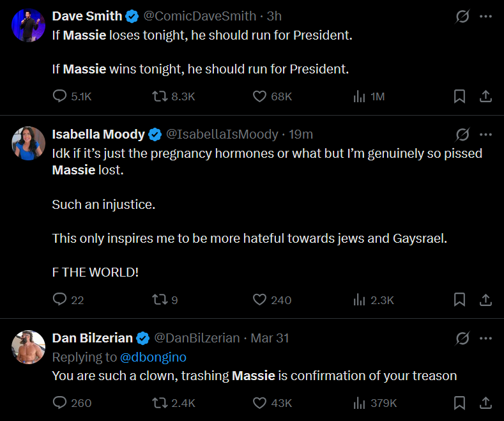This screenshot has width=504, height=421.
Task: Open more options on Dan Bilzerian's tweet
Action: click(485, 338)
